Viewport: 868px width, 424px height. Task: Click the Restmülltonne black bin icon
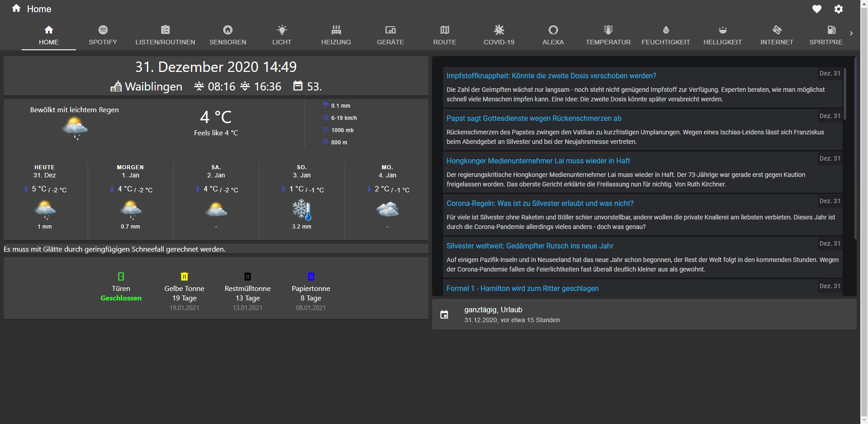[x=248, y=276]
